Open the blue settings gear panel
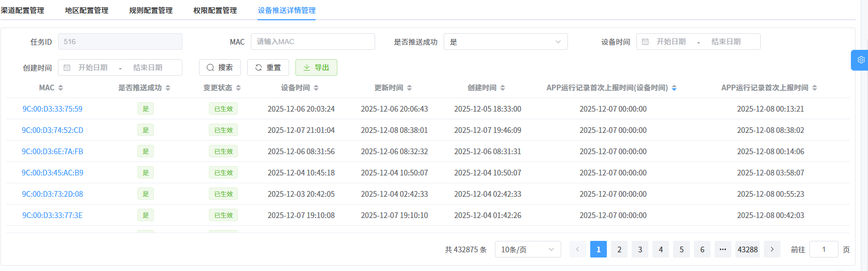 click(860, 60)
